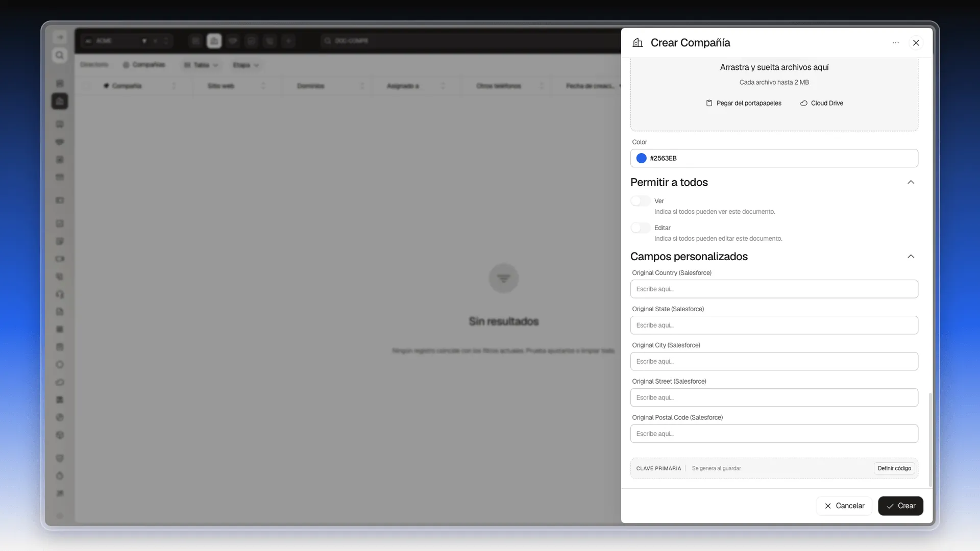The image size is (980, 551).
Task: Click the panel's vertical scrollbar
Action: coord(930,439)
